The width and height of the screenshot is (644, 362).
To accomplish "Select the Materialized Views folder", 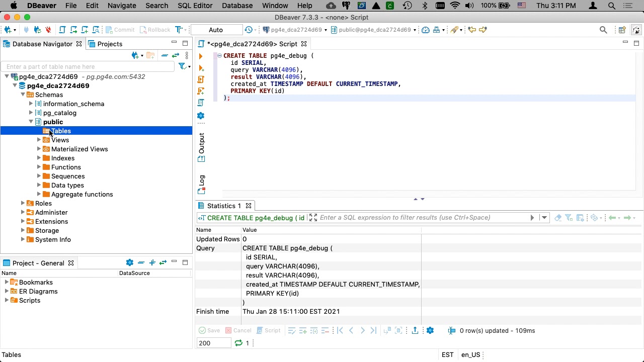I will (79, 149).
